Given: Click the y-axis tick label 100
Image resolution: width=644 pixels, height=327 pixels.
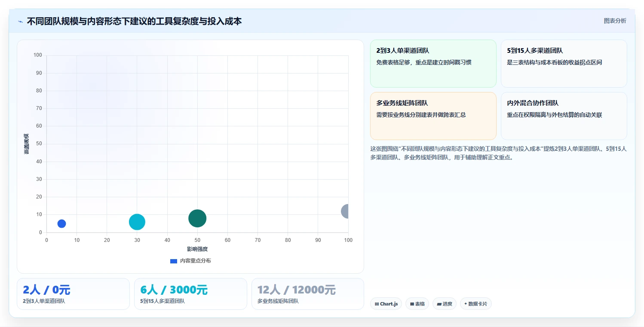Looking at the screenshot, I should 38,55.
